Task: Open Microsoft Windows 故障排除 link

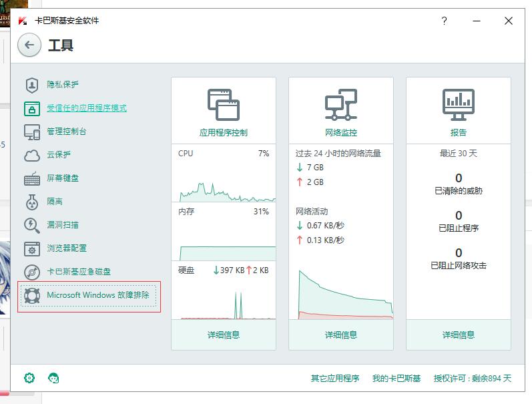Action: 98,295
